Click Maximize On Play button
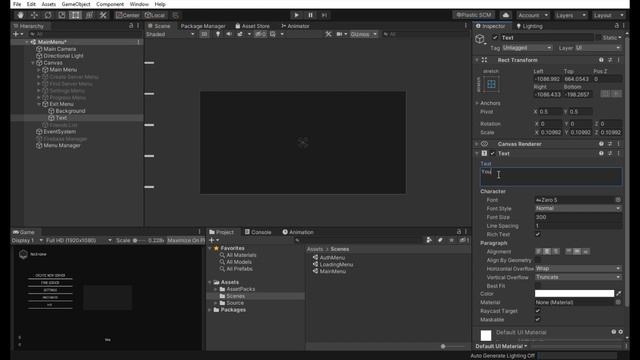 [185, 240]
